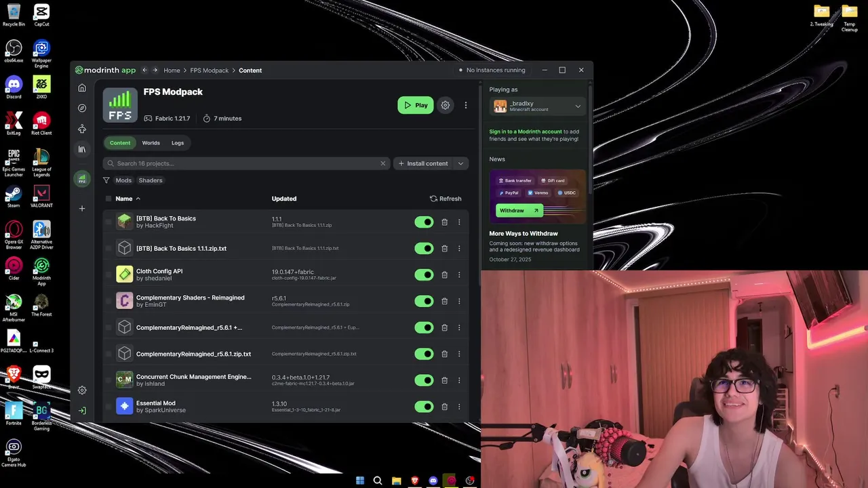Screen dimensions: 868x488
Task: Open the Riot Client desktop shortcut
Action: 41,124
